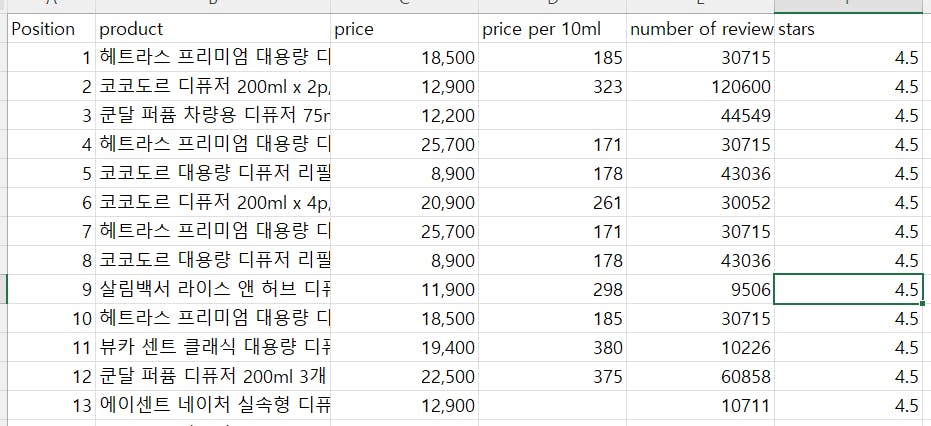931x426 pixels.
Task: Click the product cell starting with 뷰카 센트
Action: (x=213, y=348)
